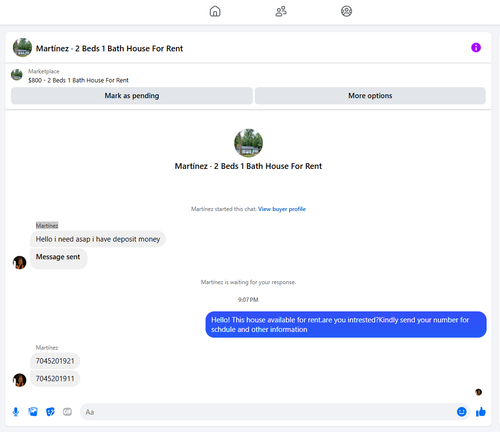Open the Marketplace listing thumbnail for $800

17,75
